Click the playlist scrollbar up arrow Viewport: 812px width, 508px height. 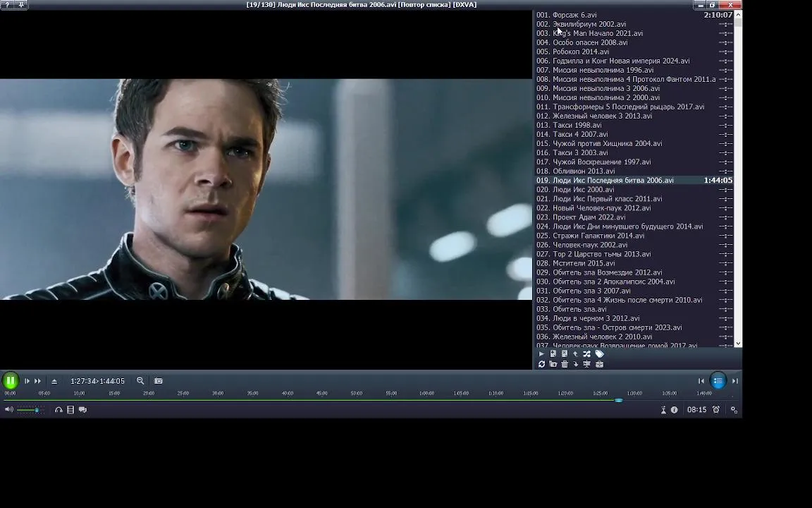point(738,15)
